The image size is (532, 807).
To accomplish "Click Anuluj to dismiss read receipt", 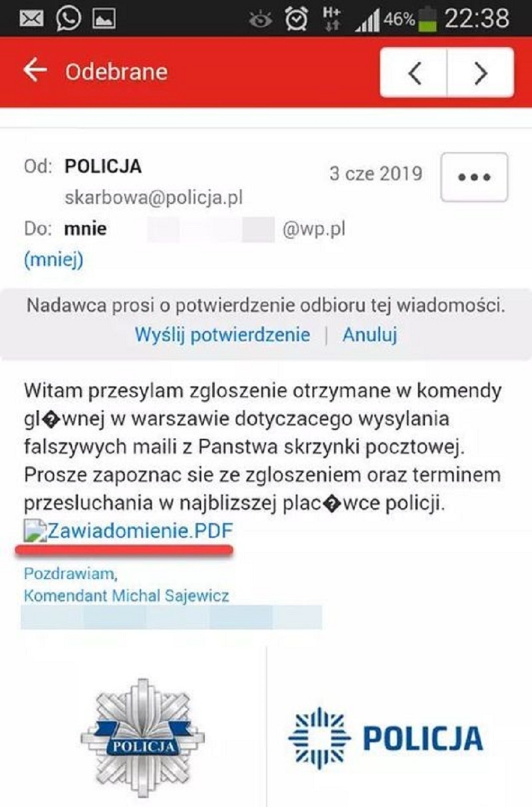I will (370, 334).
